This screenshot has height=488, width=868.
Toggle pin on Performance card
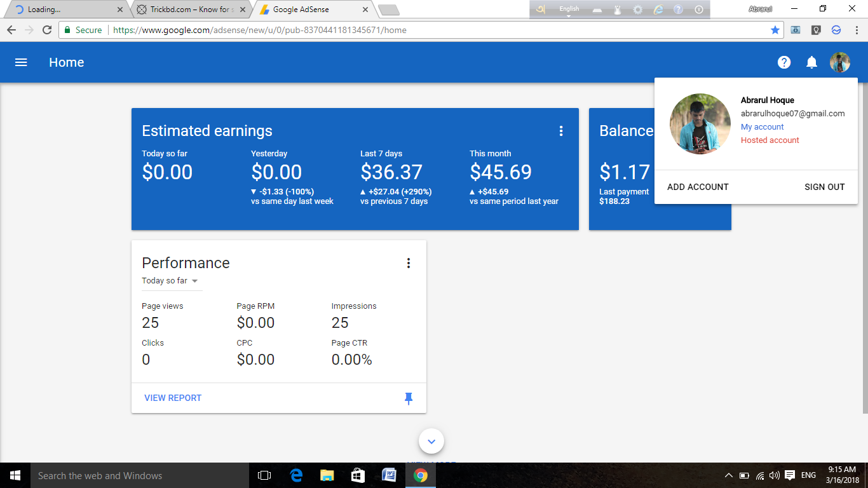(x=409, y=398)
